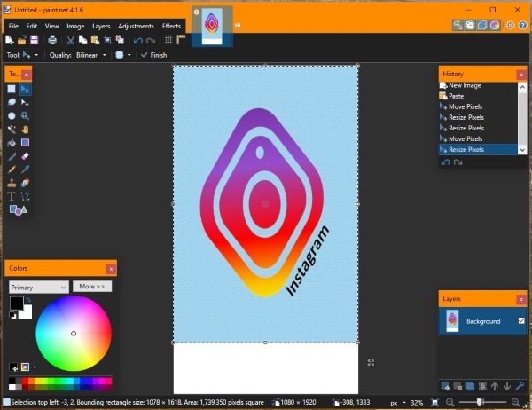Select the Rectangle Select tool

click(12, 89)
